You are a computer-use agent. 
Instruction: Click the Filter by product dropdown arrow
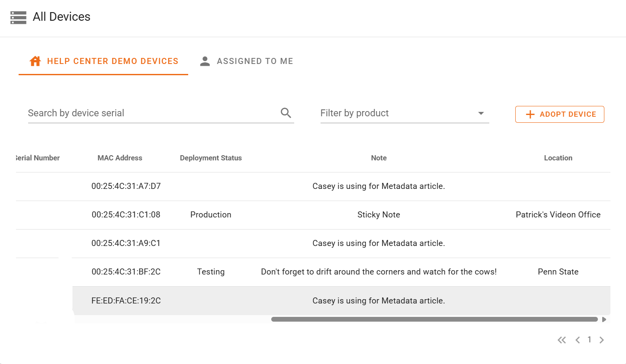(x=481, y=113)
